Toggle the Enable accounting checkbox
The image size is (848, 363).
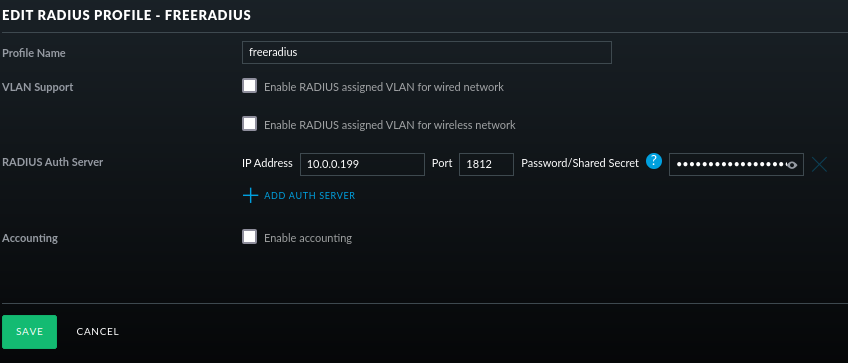click(249, 237)
